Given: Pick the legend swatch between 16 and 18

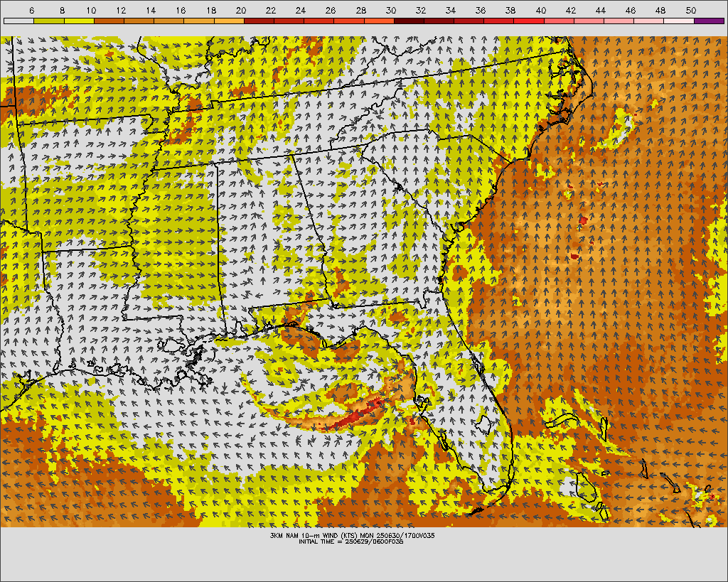Looking at the screenshot, I should (x=199, y=21).
